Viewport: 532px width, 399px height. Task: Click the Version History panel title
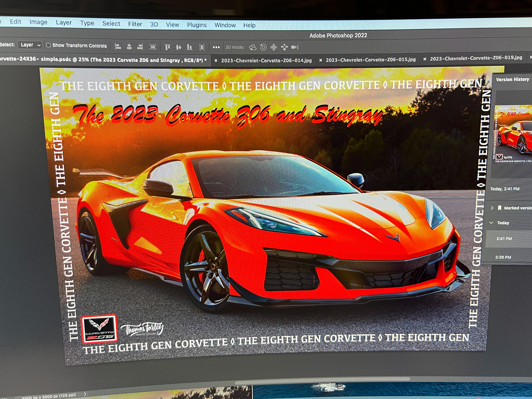pos(512,79)
